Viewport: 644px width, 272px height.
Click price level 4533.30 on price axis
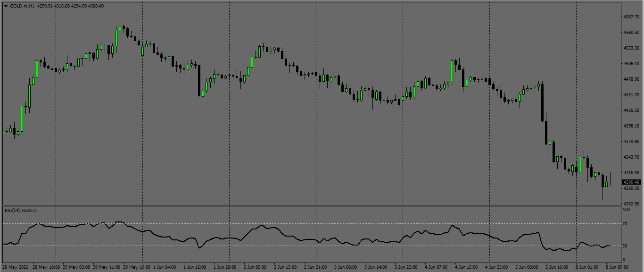pos(631,48)
